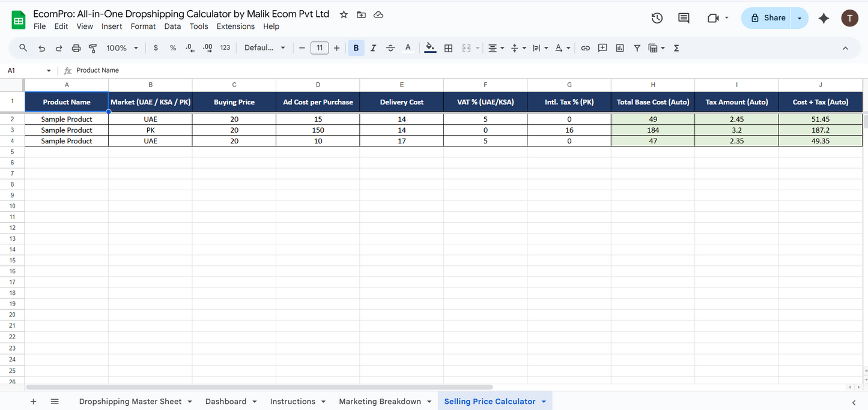View cloud document status
Image resolution: width=868 pixels, height=410 pixels.
tap(378, 14)
